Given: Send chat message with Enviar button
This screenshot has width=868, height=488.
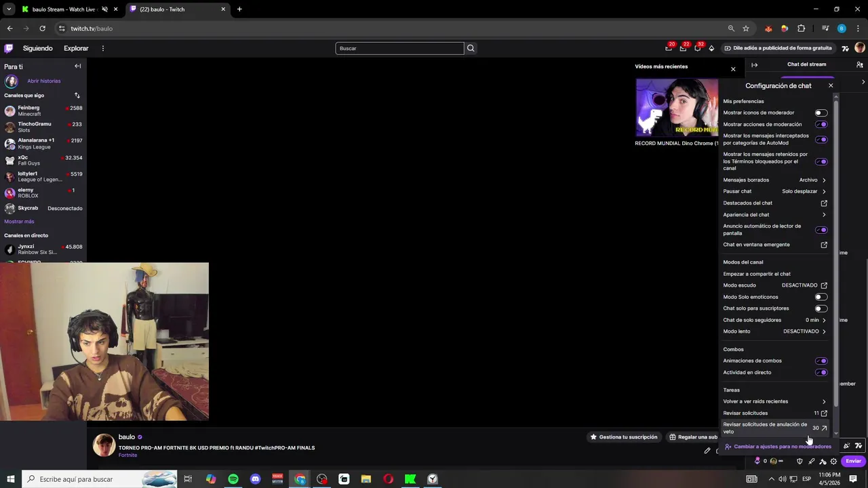Looking at the screenshot, I should (x=853, y=462).
